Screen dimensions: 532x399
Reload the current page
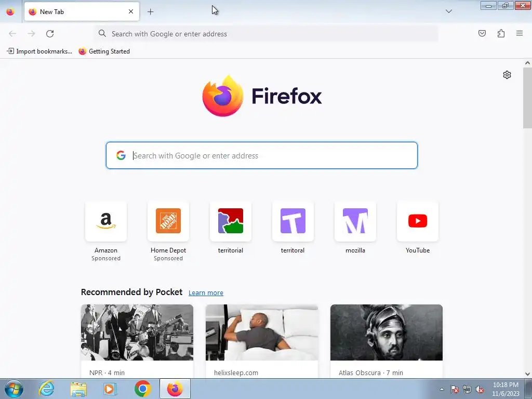coord(50,34)
